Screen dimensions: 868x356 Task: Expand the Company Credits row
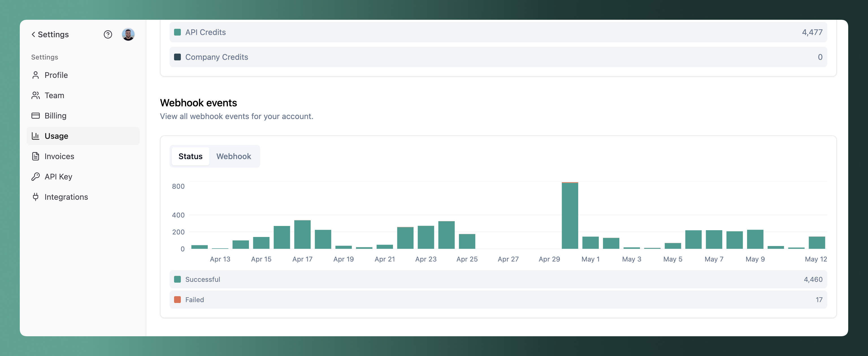coord(216,57)
